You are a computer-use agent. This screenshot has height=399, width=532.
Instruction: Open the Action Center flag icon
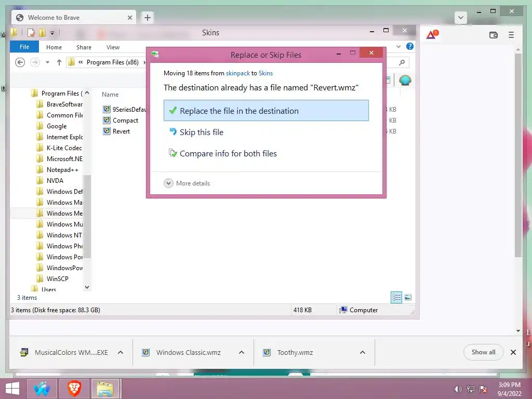click(483, 389)
